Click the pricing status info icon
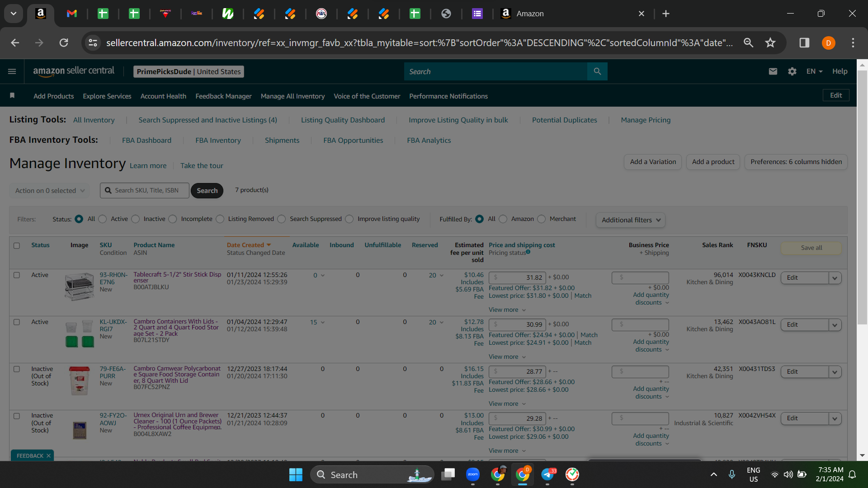This screenshot has height=488, width=868. click(528, 252)
